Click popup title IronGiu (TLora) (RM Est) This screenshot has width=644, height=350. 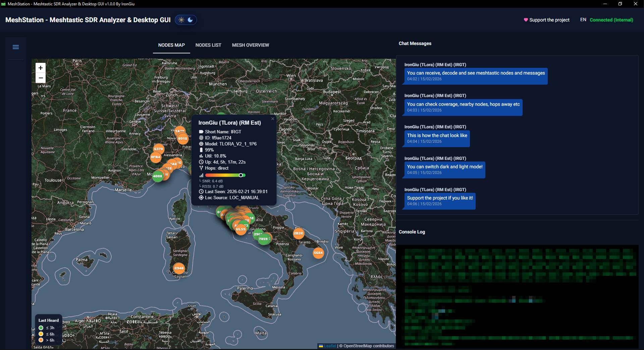point(230,123)
